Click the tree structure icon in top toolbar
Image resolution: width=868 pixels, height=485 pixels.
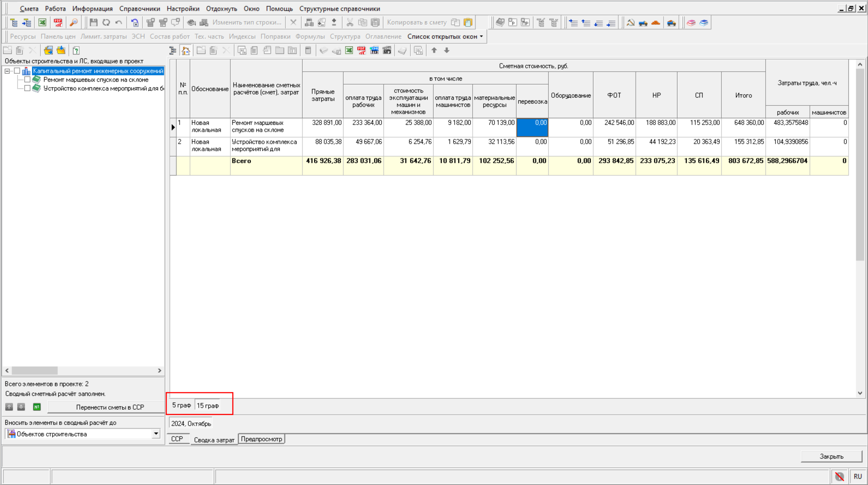[x=14, y=23]
